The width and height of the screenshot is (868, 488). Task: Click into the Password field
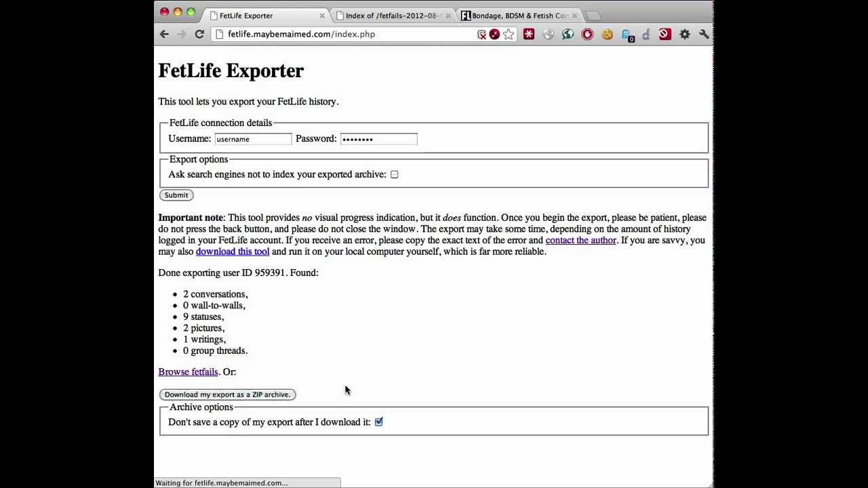(378, 139)
